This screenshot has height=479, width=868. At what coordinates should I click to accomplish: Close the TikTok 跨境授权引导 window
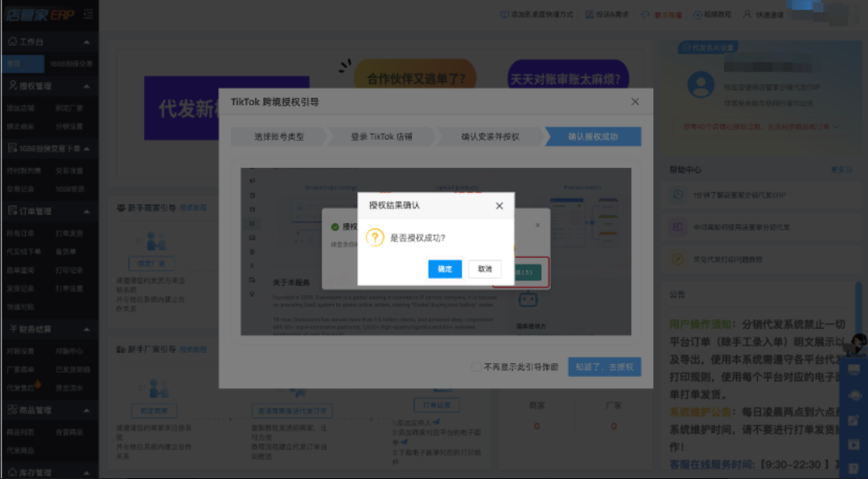[x=635, y=102]
